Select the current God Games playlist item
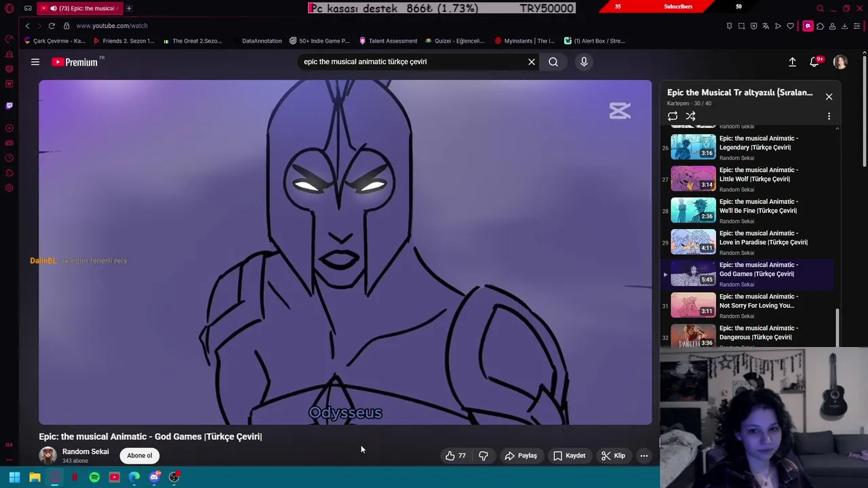 tap(749, 274)
